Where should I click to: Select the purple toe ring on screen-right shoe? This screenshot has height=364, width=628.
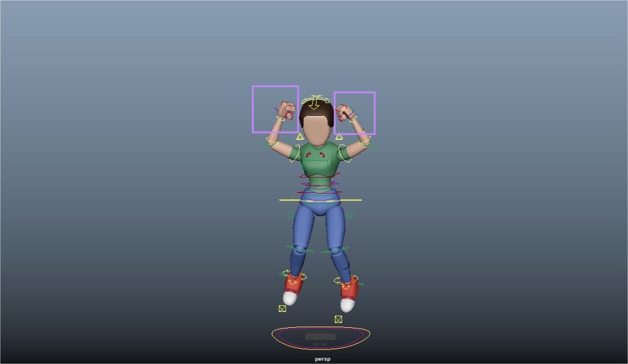tap(348, 298)
